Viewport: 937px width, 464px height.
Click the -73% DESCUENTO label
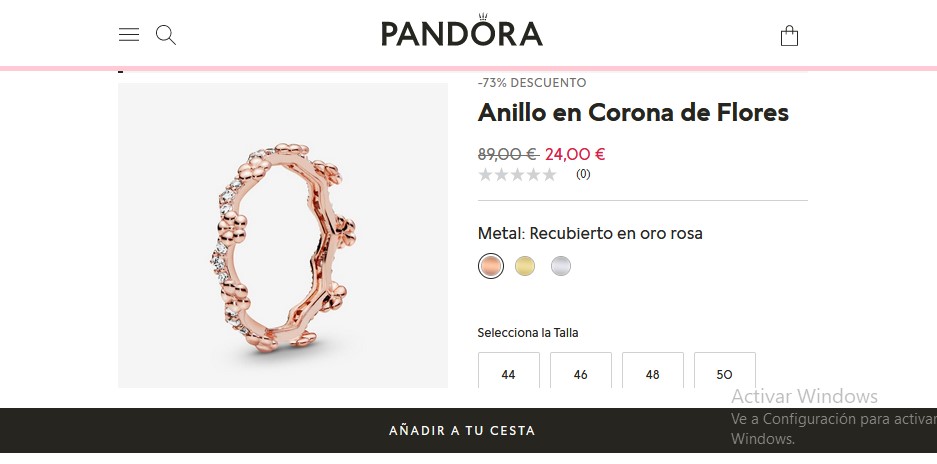(532, 83)
